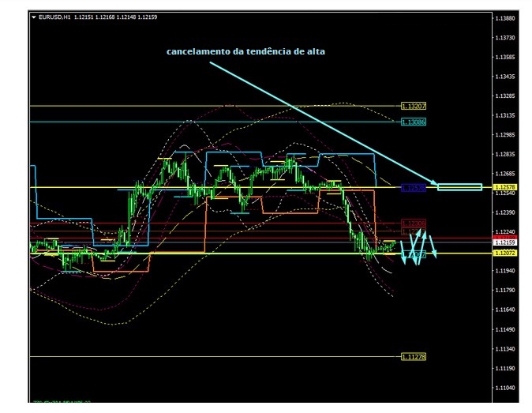The width and height of the screenshot is (532, 413).
Task: Click the 1.12308 red level label
Action: coord(413,223)
